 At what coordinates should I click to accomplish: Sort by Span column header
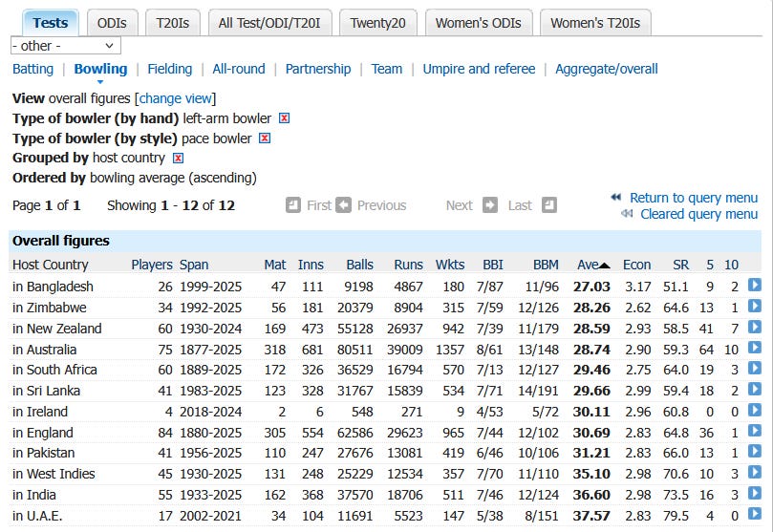[194, 265]
